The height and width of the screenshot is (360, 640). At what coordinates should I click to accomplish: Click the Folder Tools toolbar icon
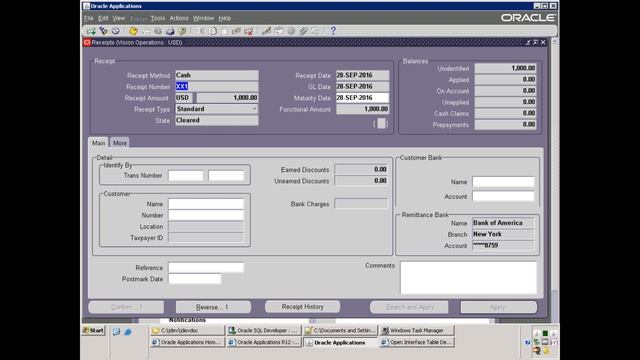315,31
